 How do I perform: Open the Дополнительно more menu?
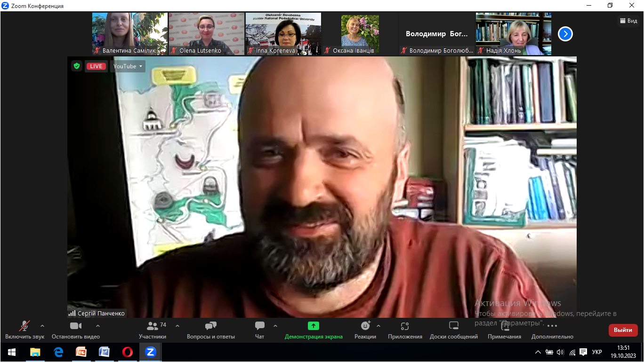coord(552,326)
